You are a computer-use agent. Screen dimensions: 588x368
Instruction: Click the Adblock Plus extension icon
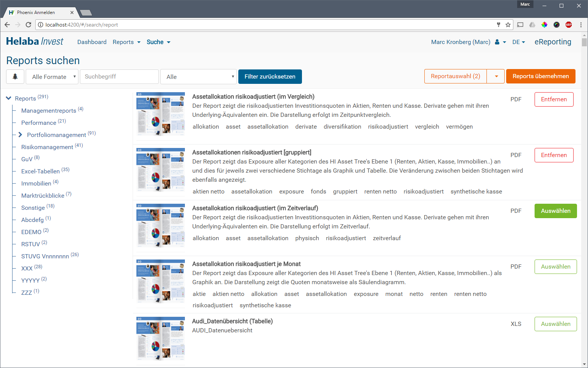click(568, 25)
